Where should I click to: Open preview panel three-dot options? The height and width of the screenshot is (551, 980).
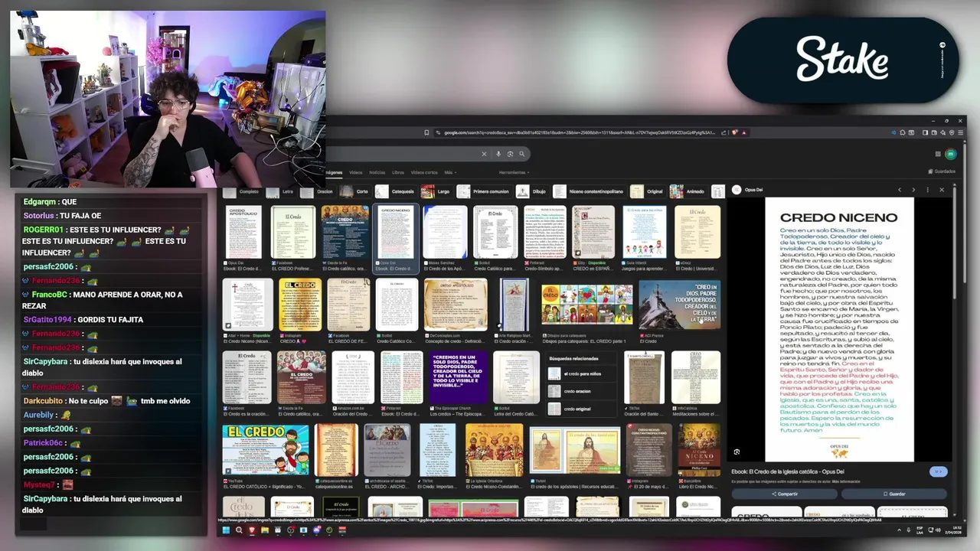click(927, 190)
